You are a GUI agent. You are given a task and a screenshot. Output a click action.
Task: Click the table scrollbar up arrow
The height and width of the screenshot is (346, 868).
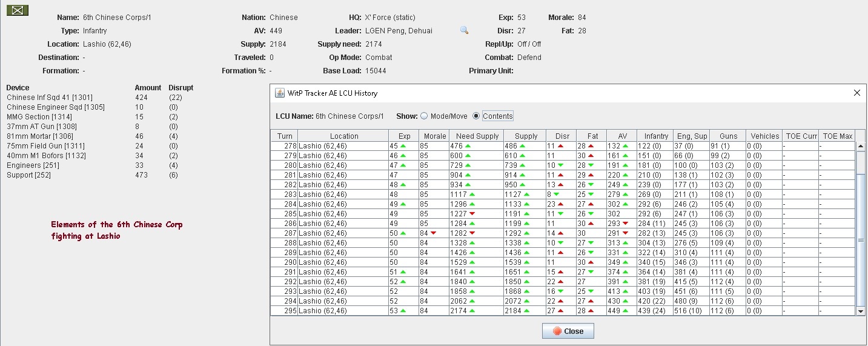pos(861,146)
